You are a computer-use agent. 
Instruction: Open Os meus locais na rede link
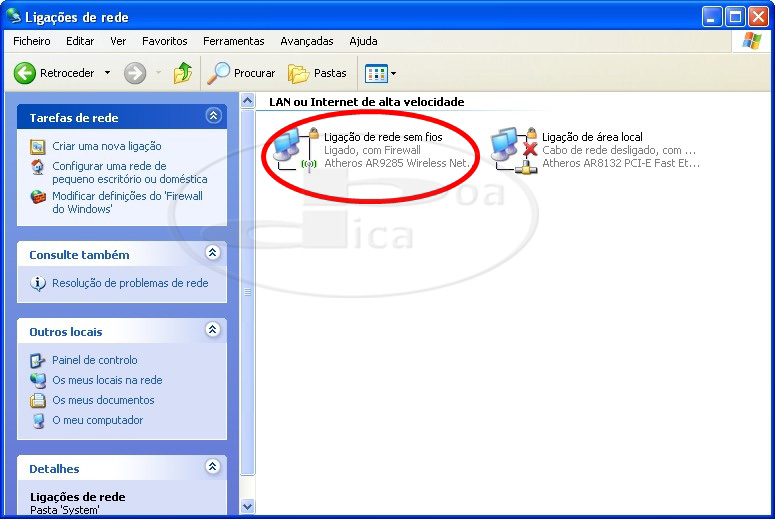coord(107,380)
